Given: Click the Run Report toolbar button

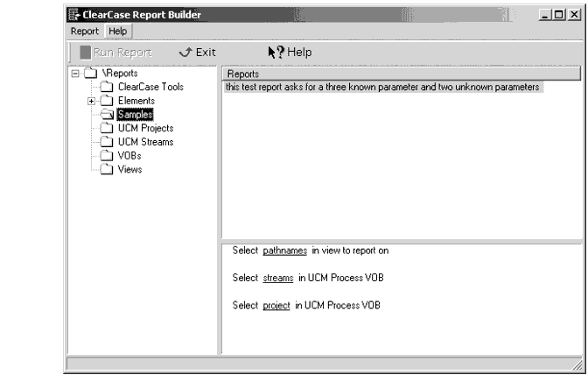Looking at the screenshot, I should click(115, 53).
